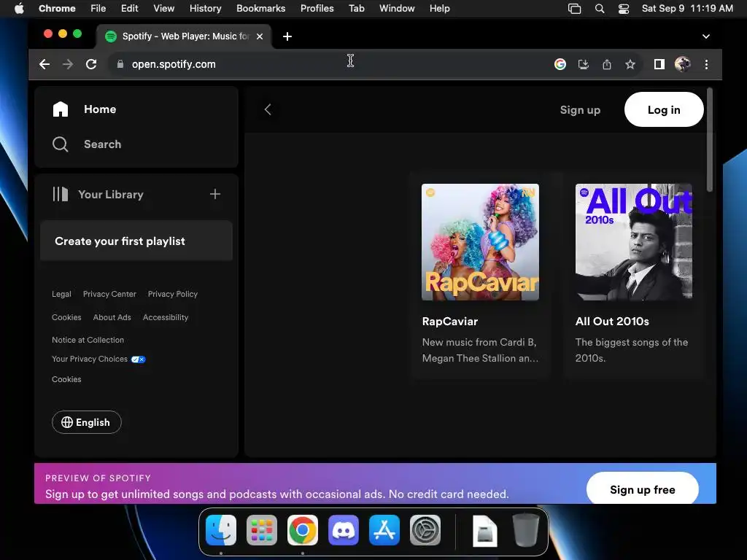View site info lock icon
The height and width of the screenshot is (560, 747).
tap(120, 64)
